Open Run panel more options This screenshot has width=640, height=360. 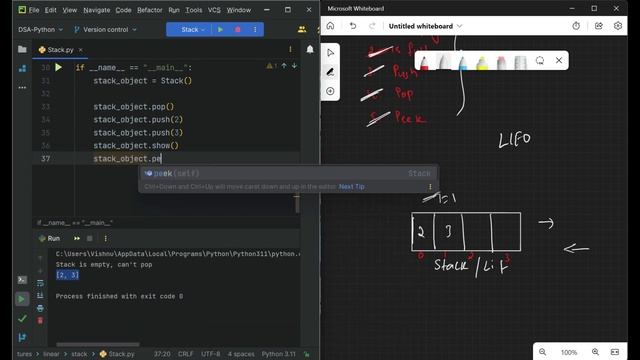pyautogui.click(x=105, y=238)
